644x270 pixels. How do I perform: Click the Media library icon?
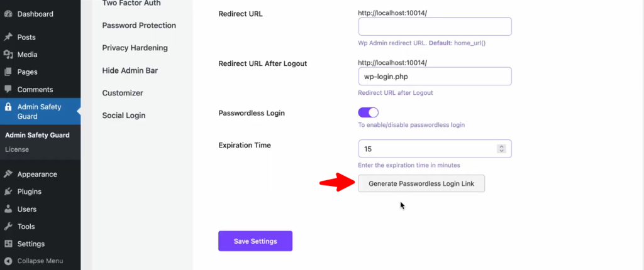tap(8, 55)
